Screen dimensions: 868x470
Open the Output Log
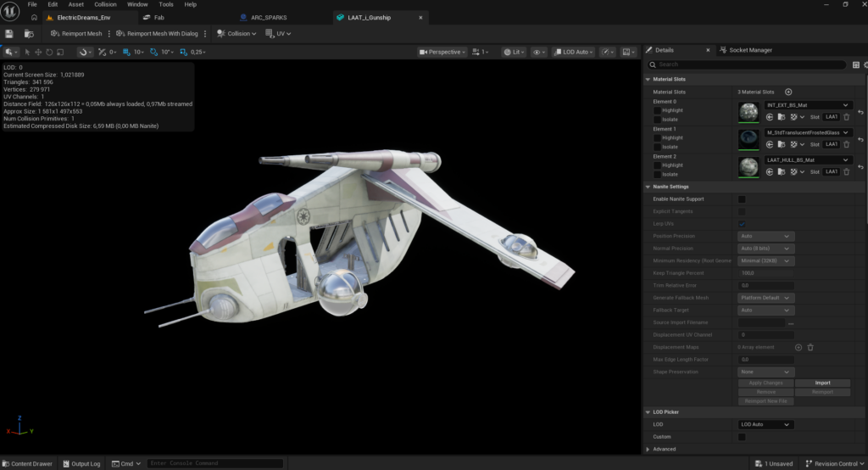point(81,464)
